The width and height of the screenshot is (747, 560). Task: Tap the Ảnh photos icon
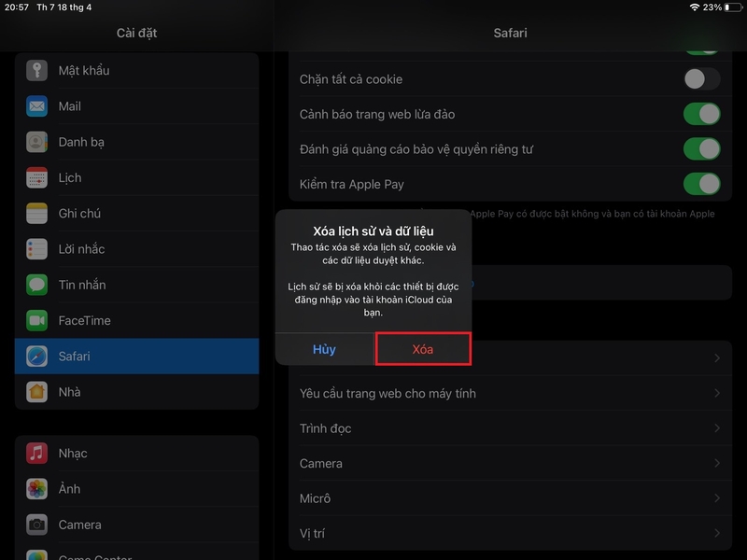tap(36, 489)
